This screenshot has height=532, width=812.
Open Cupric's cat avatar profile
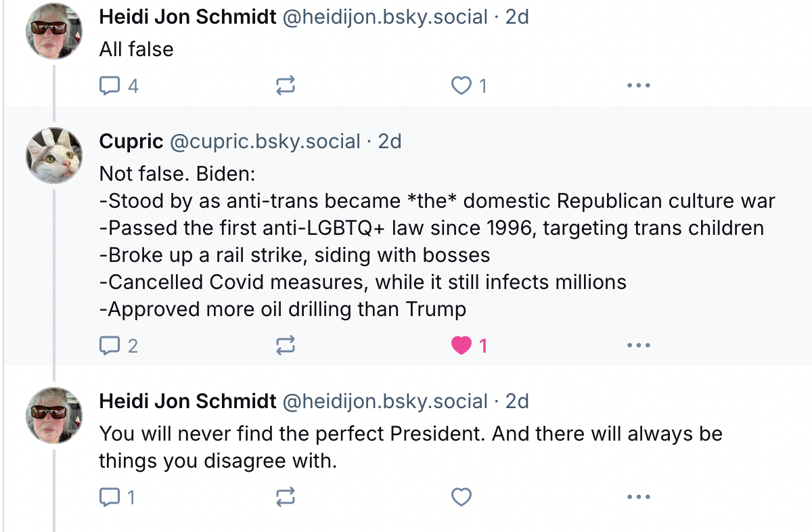pyautogui.click(x=54, y=156)
